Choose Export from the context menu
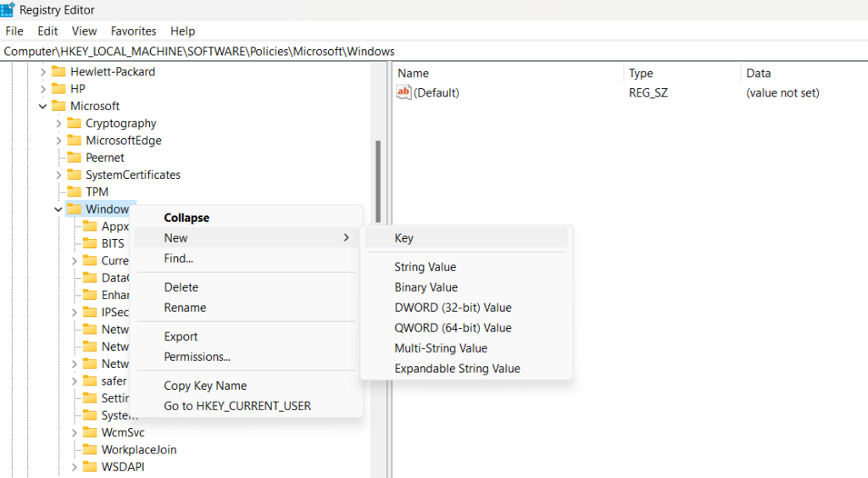 (181, 336)
